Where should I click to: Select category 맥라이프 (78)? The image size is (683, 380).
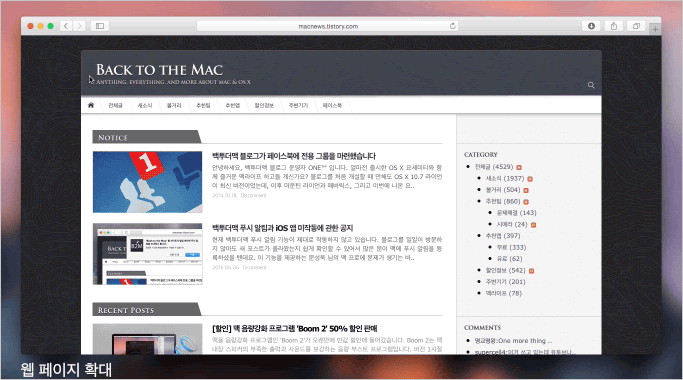tap(504, 293)
